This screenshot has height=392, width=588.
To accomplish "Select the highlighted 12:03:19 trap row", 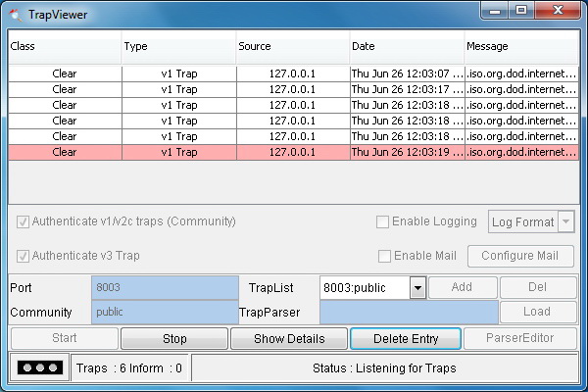I will pos(294,152).
